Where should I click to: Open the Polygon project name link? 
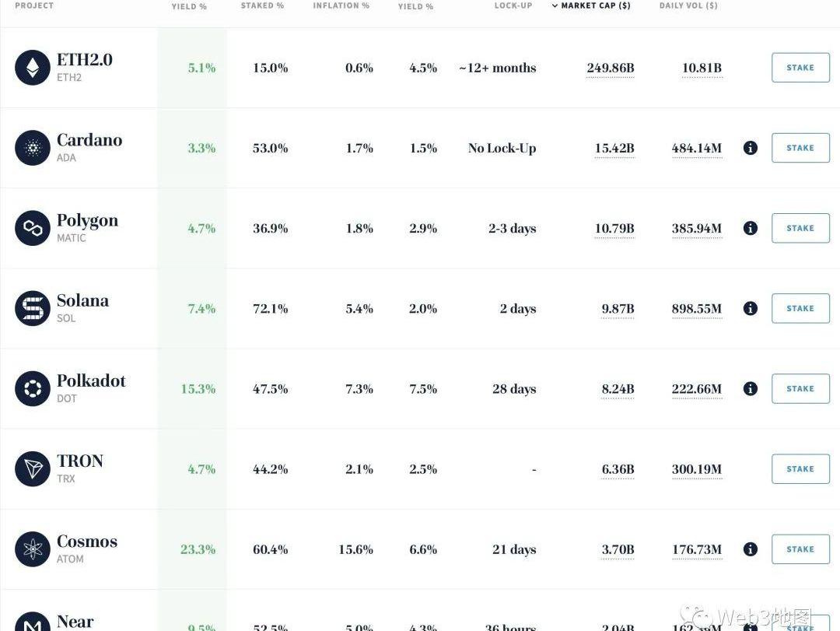coord(87,220)
